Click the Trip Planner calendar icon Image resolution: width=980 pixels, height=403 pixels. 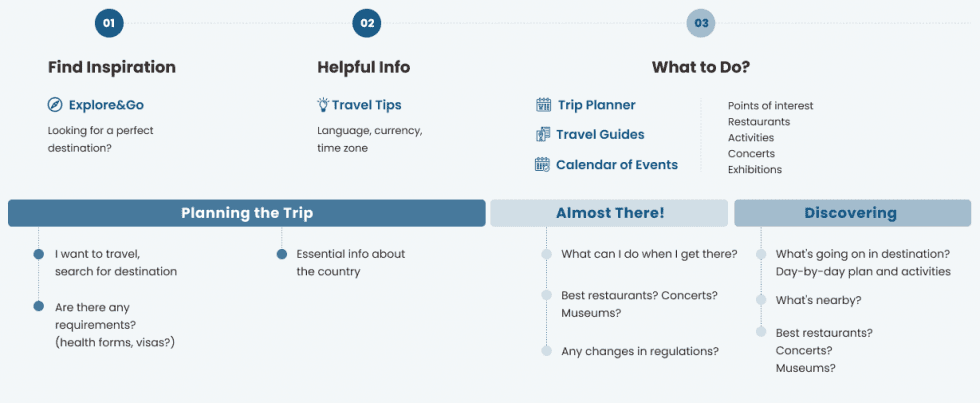[543, 104]
